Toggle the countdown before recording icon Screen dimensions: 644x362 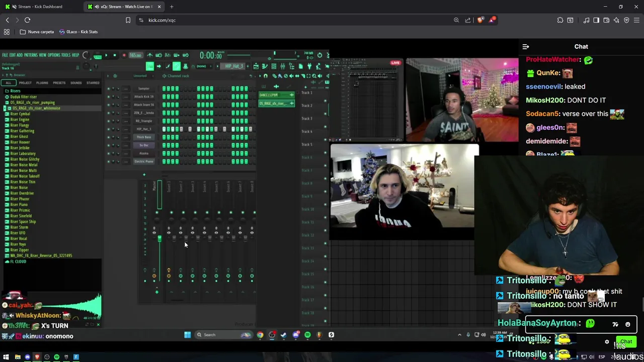[168, 55]
